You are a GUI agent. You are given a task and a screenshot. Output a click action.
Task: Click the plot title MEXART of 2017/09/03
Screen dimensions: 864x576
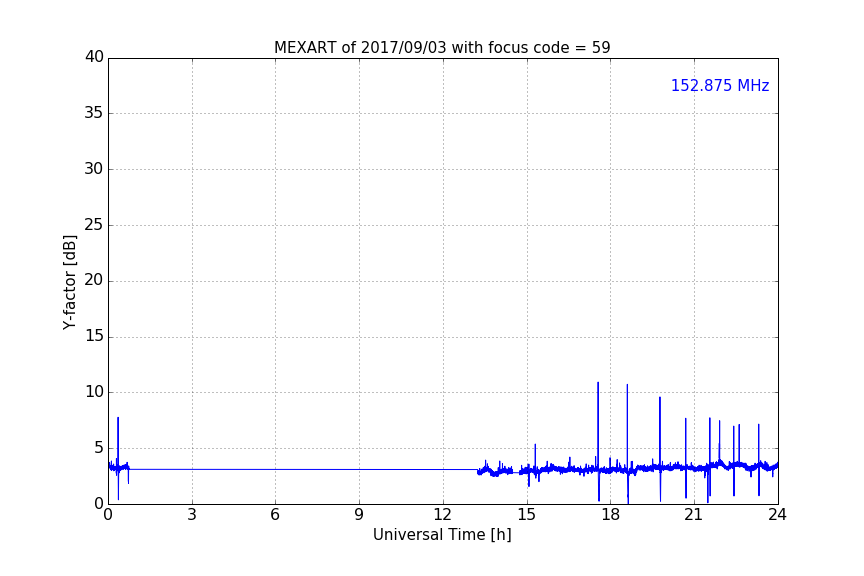(x=442, y=48)
